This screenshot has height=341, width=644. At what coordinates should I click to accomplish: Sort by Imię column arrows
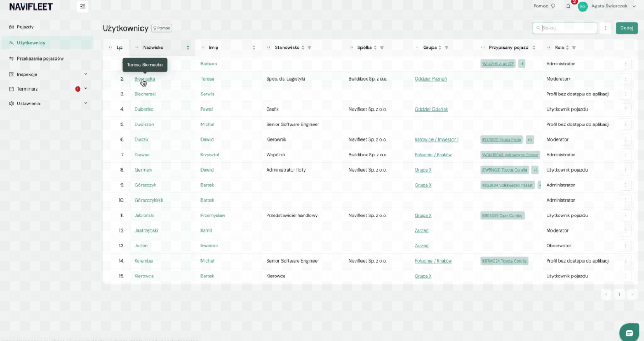pos(254,48)
